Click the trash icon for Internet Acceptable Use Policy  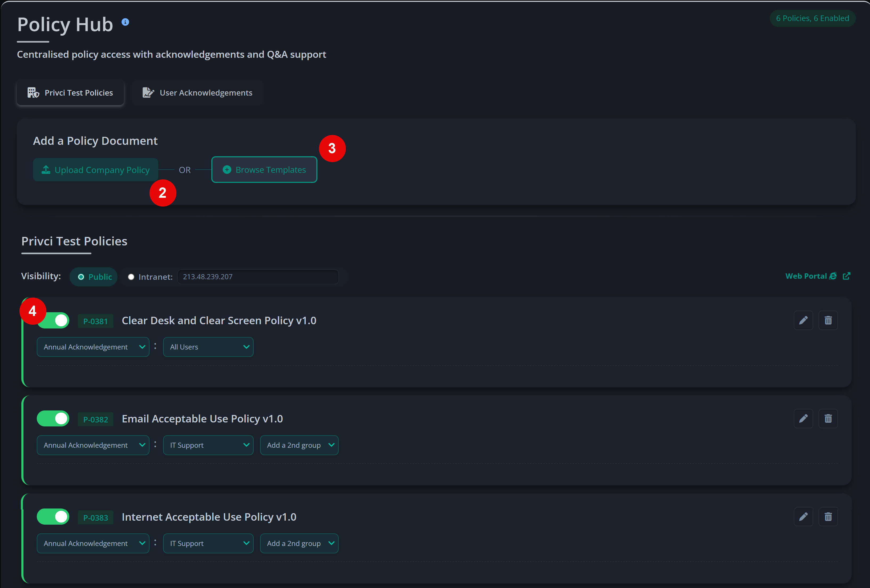point(828,517)
